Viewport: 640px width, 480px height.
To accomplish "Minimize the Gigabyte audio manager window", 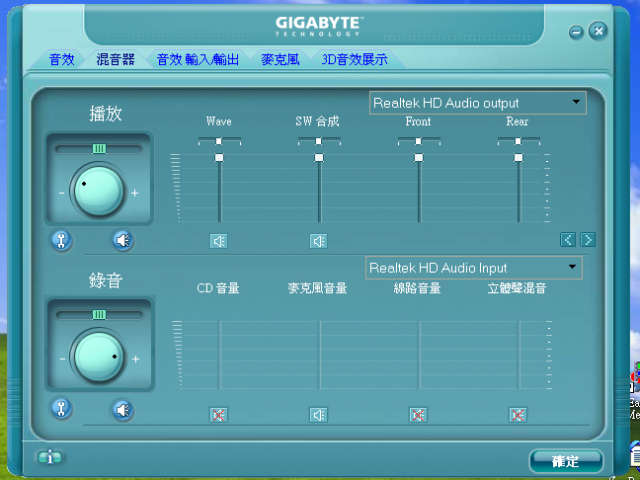I will (576, 32).
